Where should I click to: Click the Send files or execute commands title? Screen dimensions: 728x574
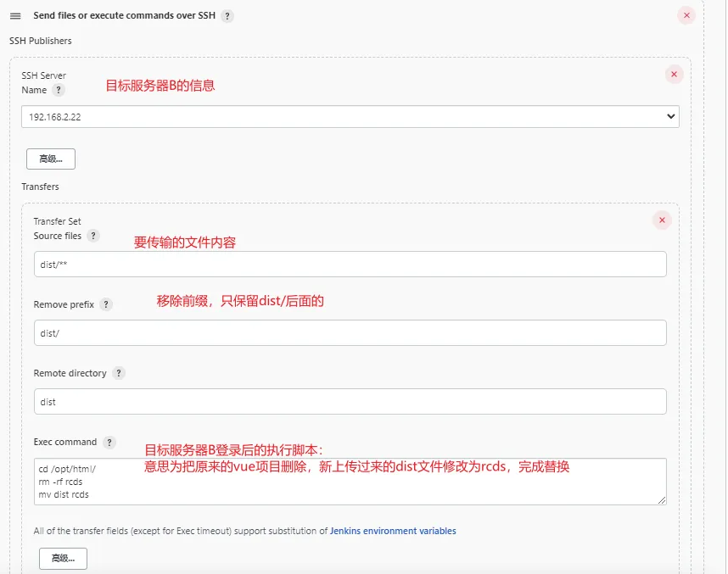point(124,16)
